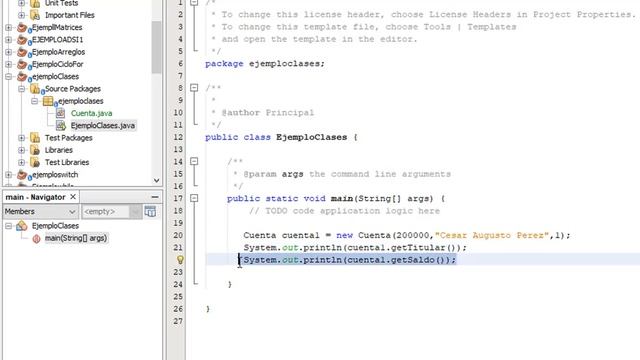Expand the EjemploArreglos project node
The image size is (640, 360).
click(9, 52)
